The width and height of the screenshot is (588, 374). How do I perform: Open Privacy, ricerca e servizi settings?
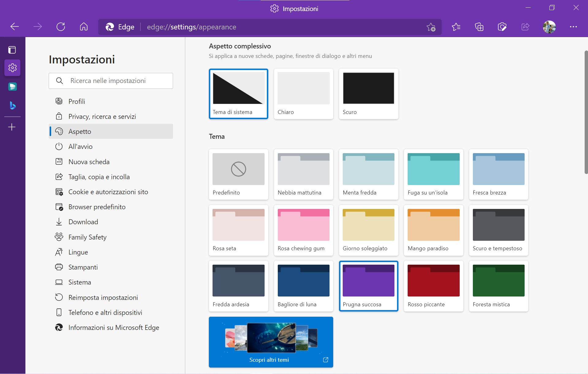pyautogui.click(x=102, y=116)
